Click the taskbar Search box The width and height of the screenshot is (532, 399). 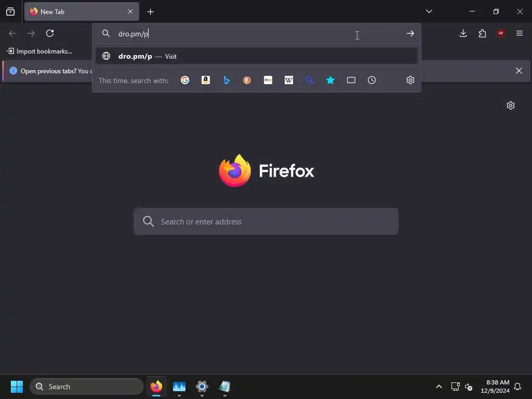(87, 387)
